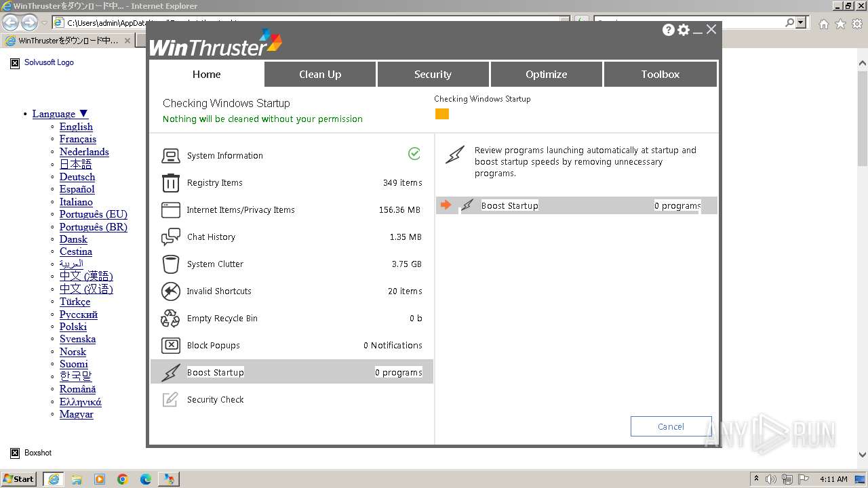This screenshot has width=868, height=488.
Task: Choose Deutsch language link
Action: click(x=77, y=177)
